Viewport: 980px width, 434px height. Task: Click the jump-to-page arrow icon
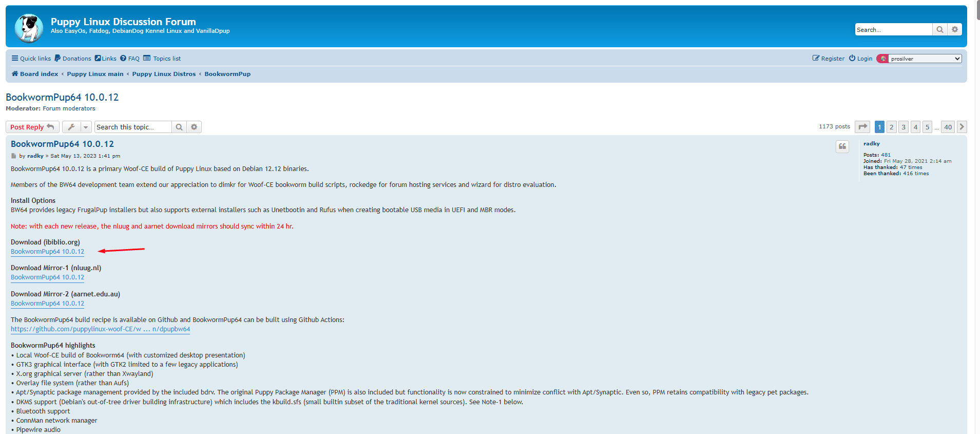click(862, 127)
